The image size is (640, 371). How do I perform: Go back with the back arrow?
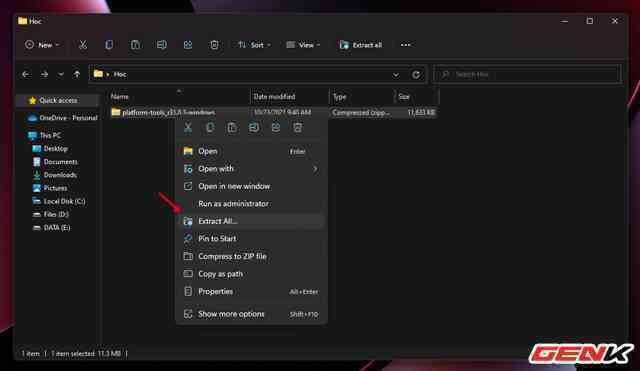(x=26, y=74)
